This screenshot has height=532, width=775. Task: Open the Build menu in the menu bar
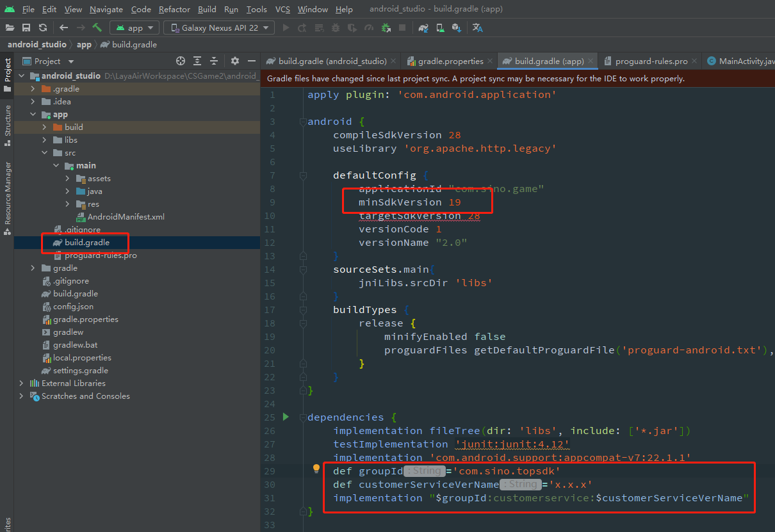(x=207, y=9)
